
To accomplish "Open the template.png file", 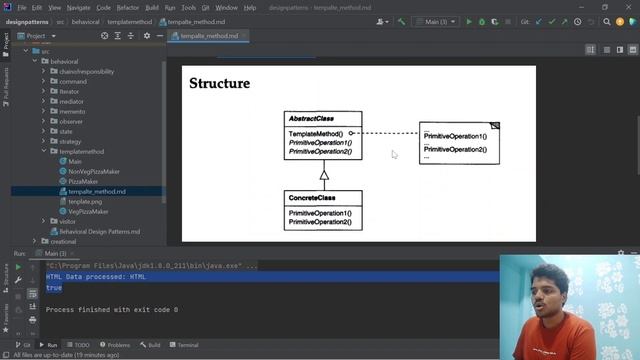I will [85, 202].
